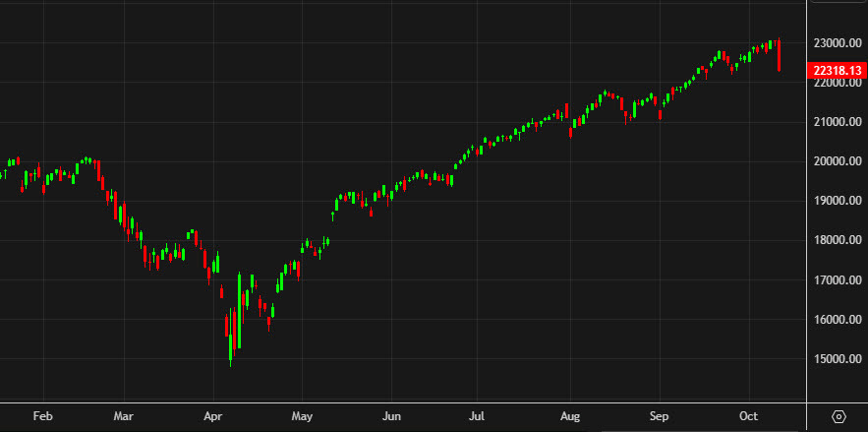Select Apr on the time axis
Viewport: 868px width, 432px height.
pos(214,416)
